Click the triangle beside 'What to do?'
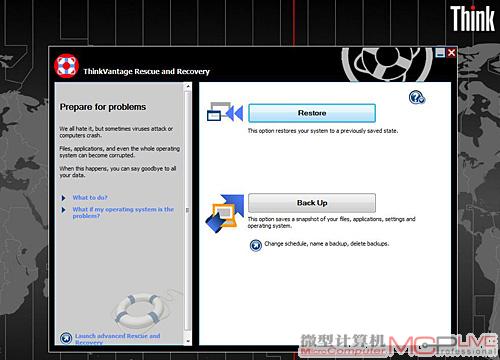 pos(64,198)
